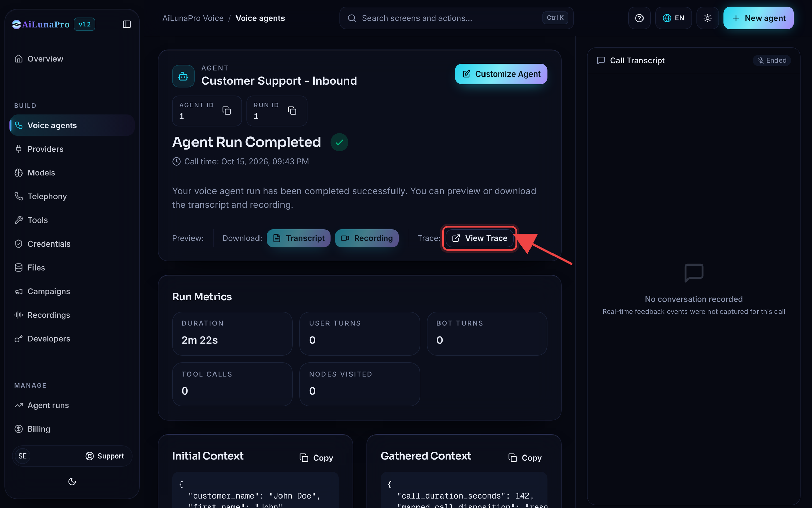Copy the Agent ID value

tap(227, 111)
